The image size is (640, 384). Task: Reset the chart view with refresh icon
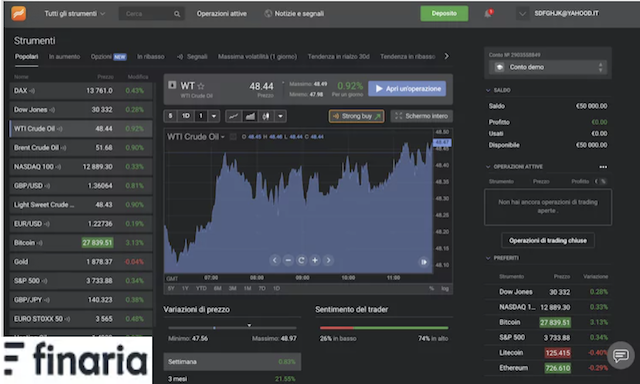(x=301, y=260)
